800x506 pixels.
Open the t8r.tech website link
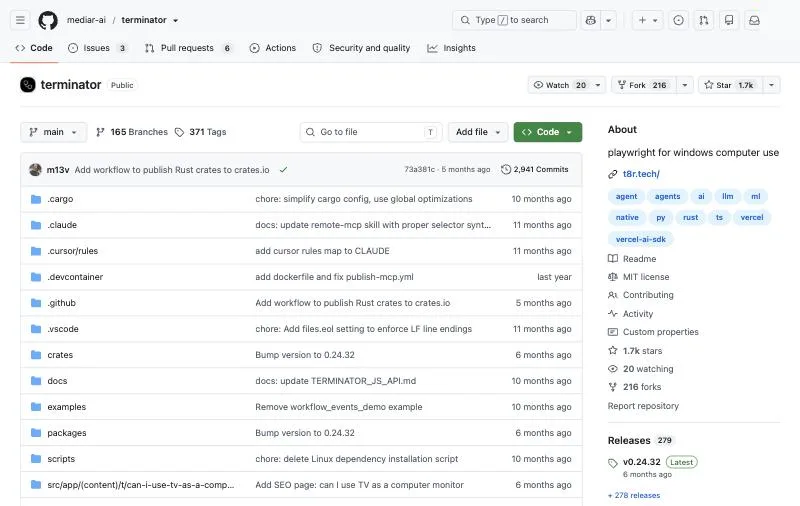point(641,174)
